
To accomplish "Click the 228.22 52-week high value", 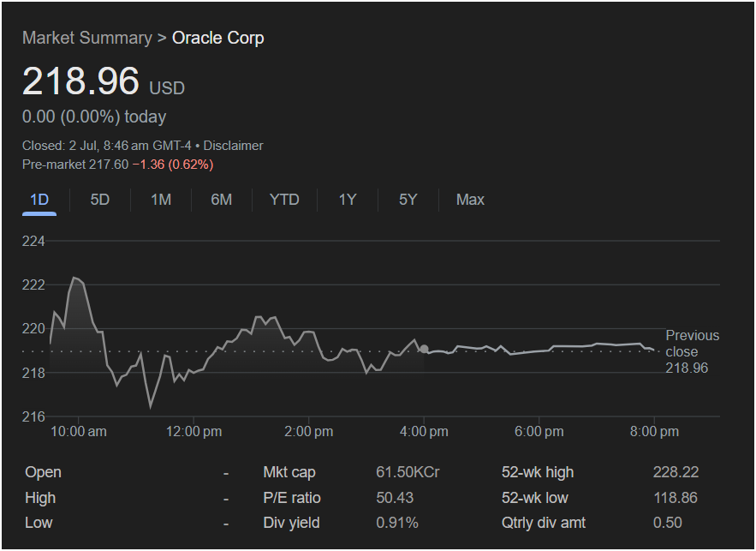I will click(x=676, y=472).
